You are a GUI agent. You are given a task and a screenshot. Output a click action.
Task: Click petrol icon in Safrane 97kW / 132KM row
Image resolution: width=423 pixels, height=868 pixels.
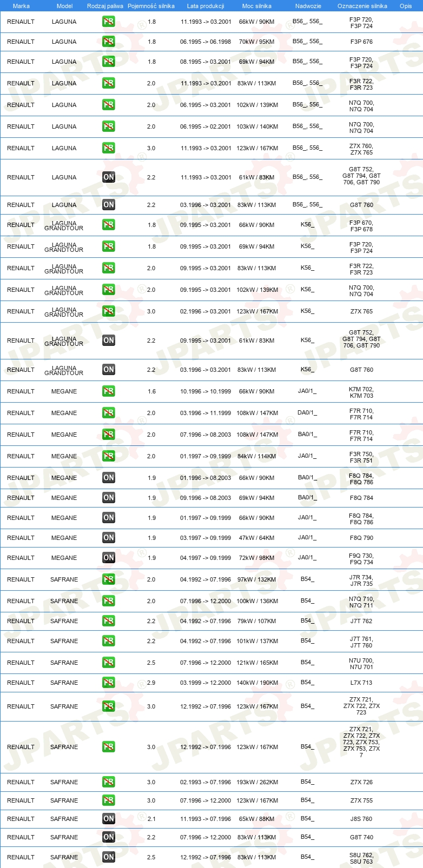[x=109, y=579]
